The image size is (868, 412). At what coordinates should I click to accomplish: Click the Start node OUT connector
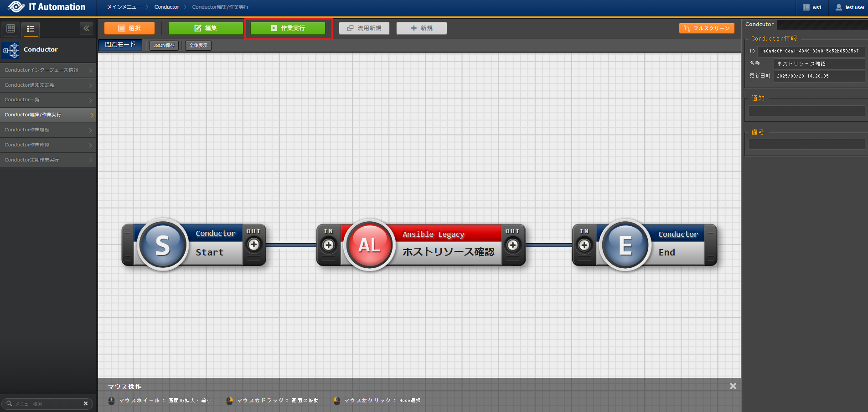click(x=254, y=245)
